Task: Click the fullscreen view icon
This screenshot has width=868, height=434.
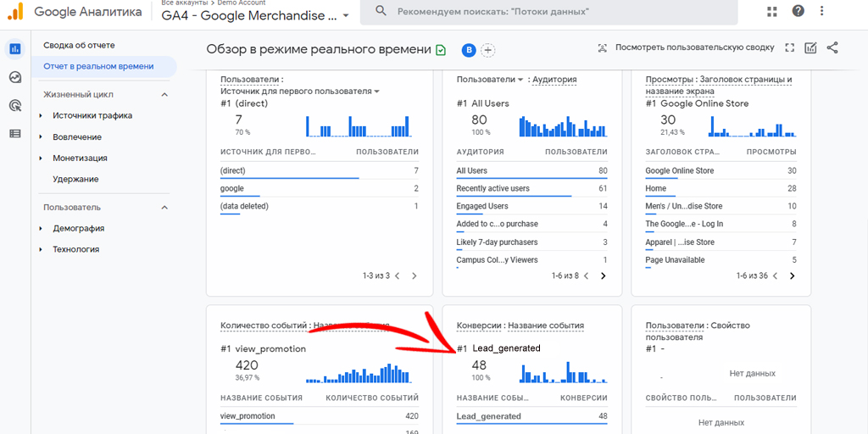Action: pos(790,48)
